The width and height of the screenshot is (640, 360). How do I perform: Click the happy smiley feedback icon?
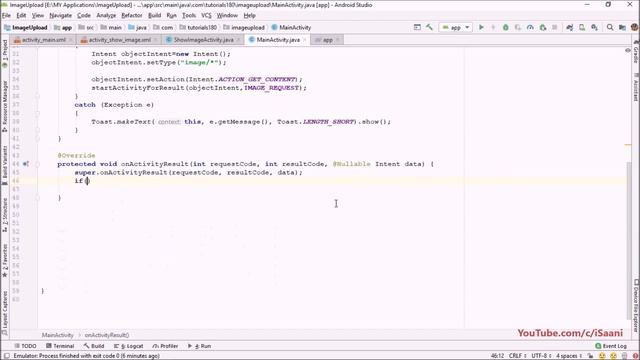pyautogui.click(x=602, y=356)
